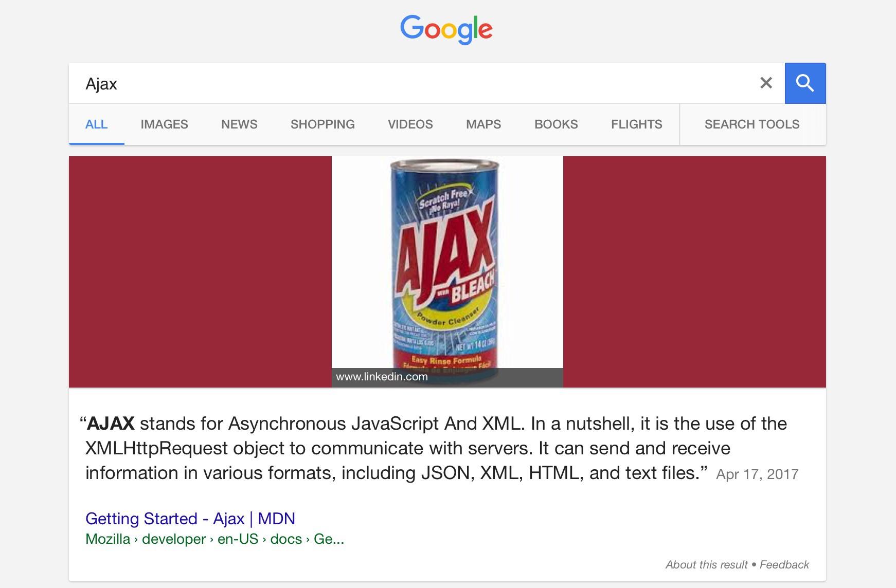Switch to the Images tab
Viewport: 896px width, 588px height.
click(x=164, y=124)
